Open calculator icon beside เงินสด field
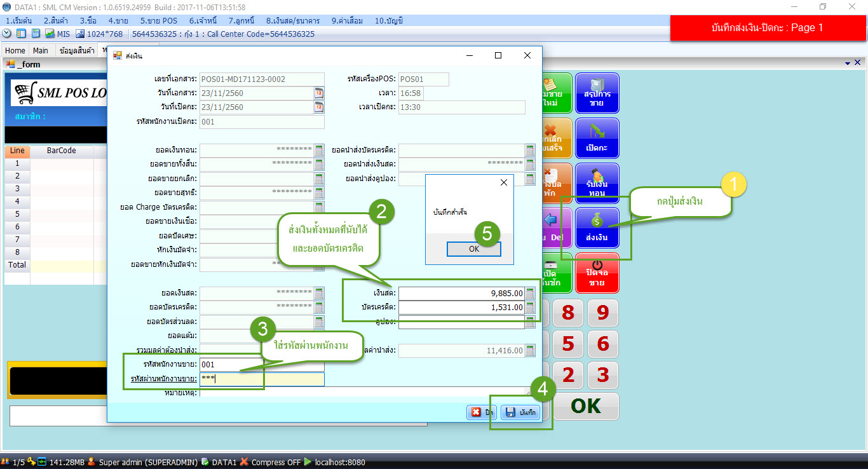This screenshot has height=469, width=868. click(530, 293)
